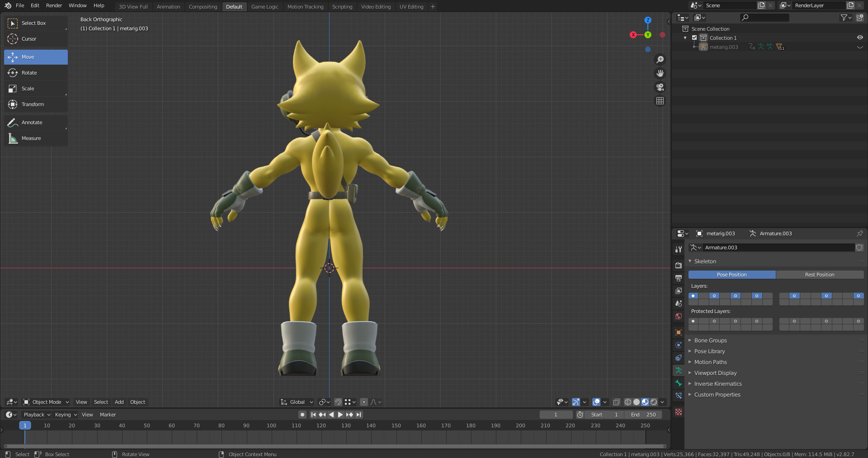
Task: Click the Pose Position button
Action: (732, 275)
